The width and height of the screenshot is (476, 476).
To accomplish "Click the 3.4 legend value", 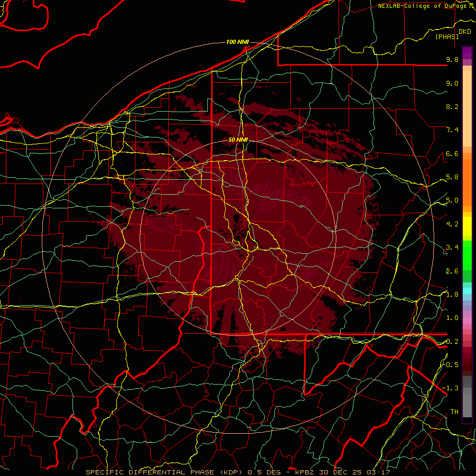I will pos(452,248).
